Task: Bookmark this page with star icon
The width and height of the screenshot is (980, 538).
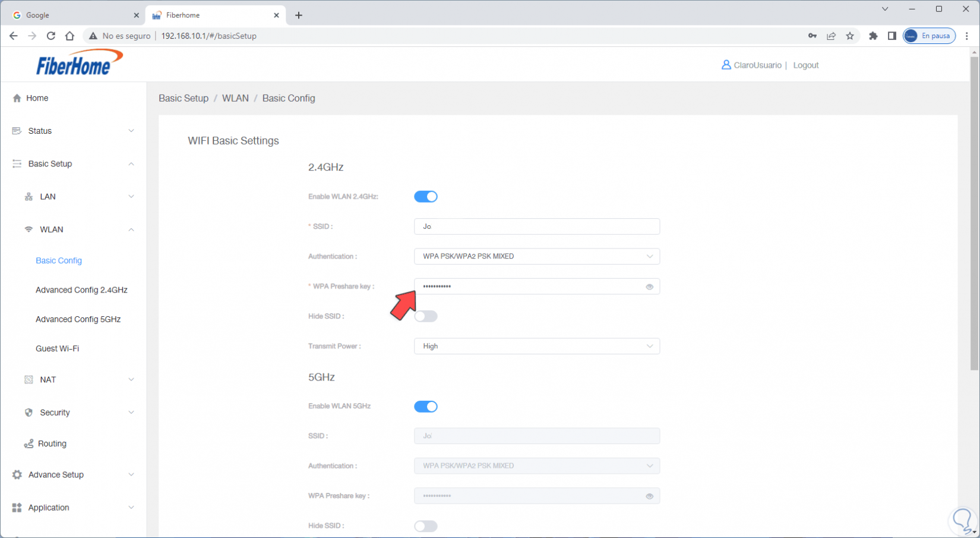Action: [850, 36]
